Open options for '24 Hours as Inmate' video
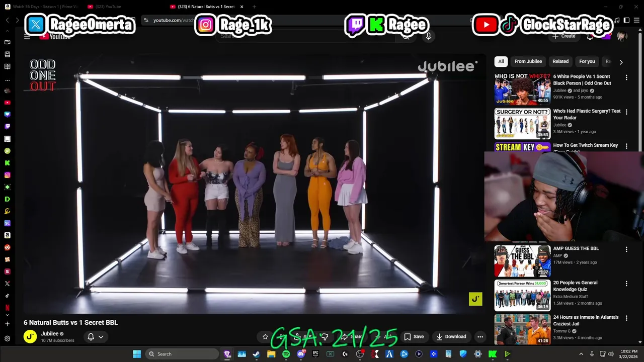 pos(626,318)
